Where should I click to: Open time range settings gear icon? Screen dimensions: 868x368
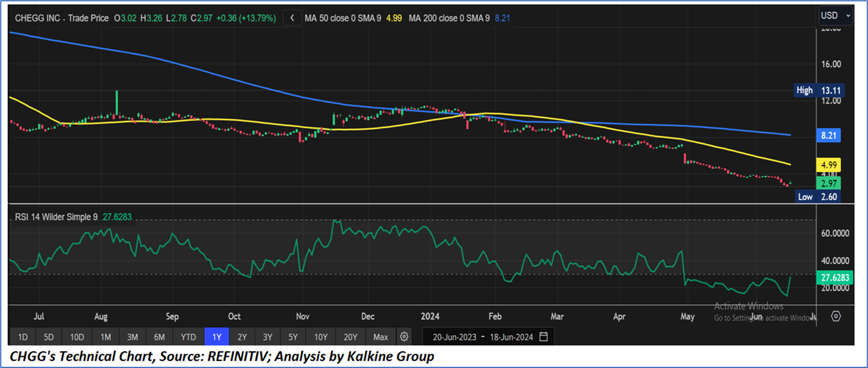click(x=404, y=337)
